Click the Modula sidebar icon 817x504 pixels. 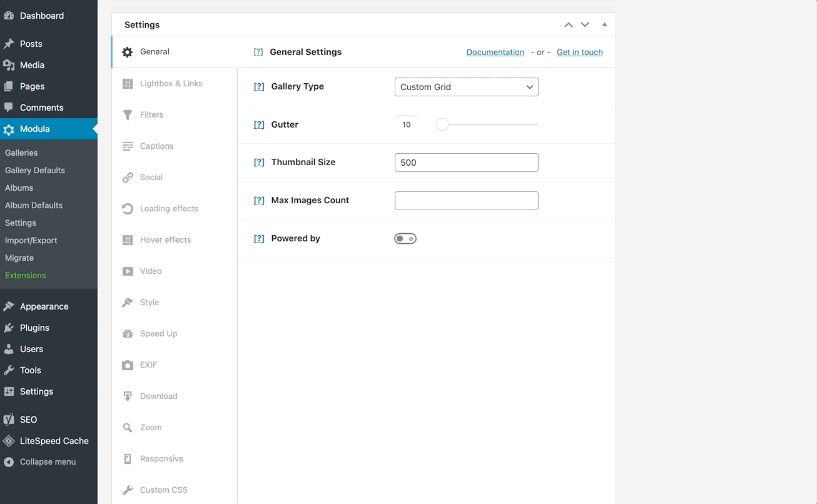click(x=9, y=128)
